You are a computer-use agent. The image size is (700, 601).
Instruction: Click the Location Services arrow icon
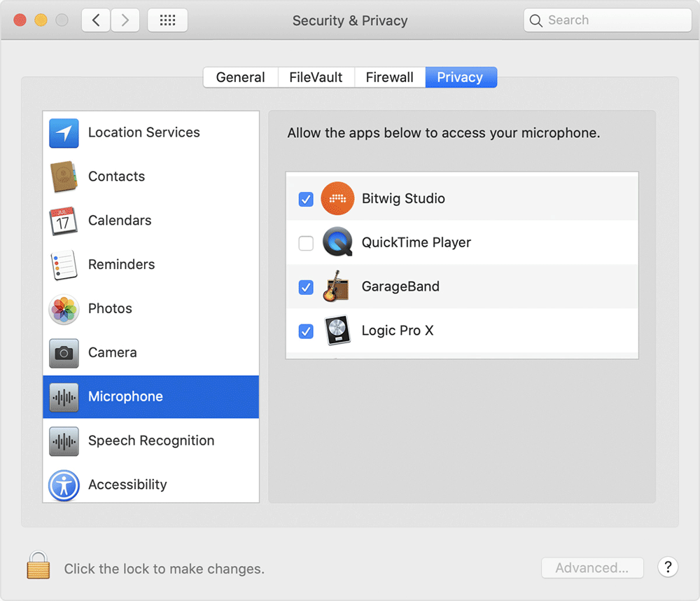point(64,132)
